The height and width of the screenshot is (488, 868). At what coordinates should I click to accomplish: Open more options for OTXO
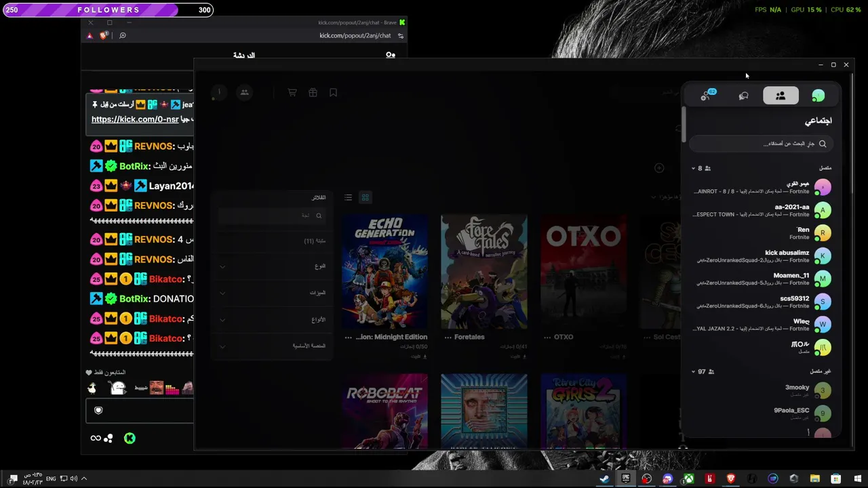(x=547, y=337)
